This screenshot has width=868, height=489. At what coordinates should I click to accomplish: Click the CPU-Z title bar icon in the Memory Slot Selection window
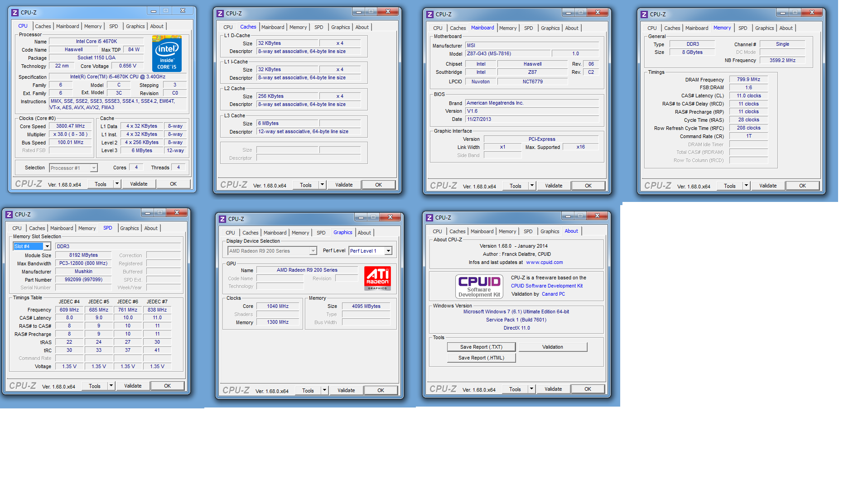point(9,215)
